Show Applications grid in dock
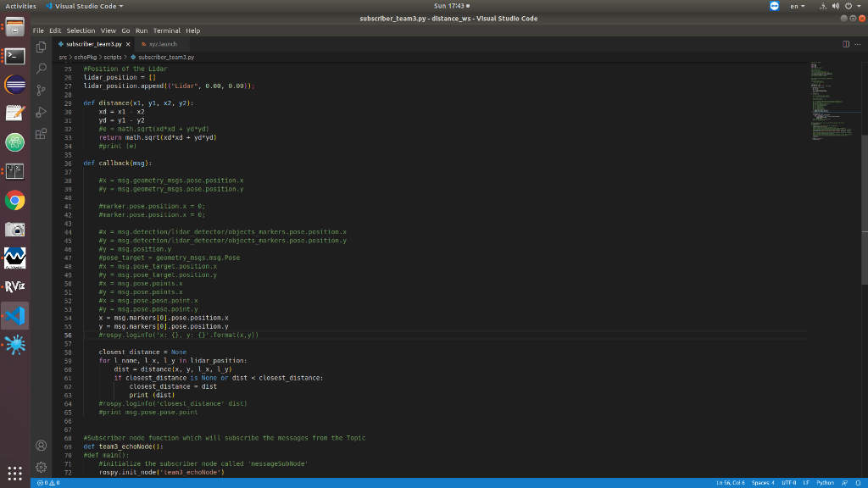 tap(15, 473)
